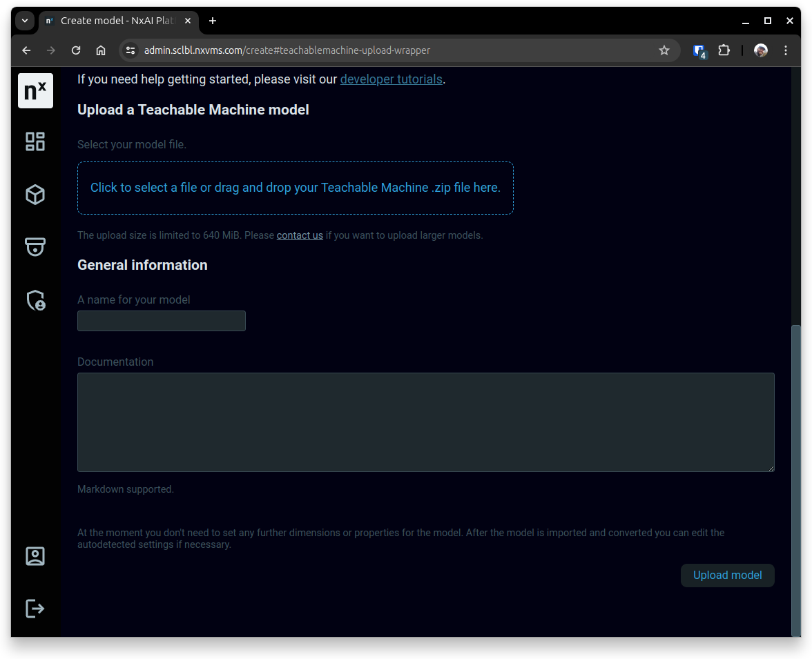Open Chrome three-dot menu
The height and width of the screenshot is (659, 812).
click(x=786, y=50)
